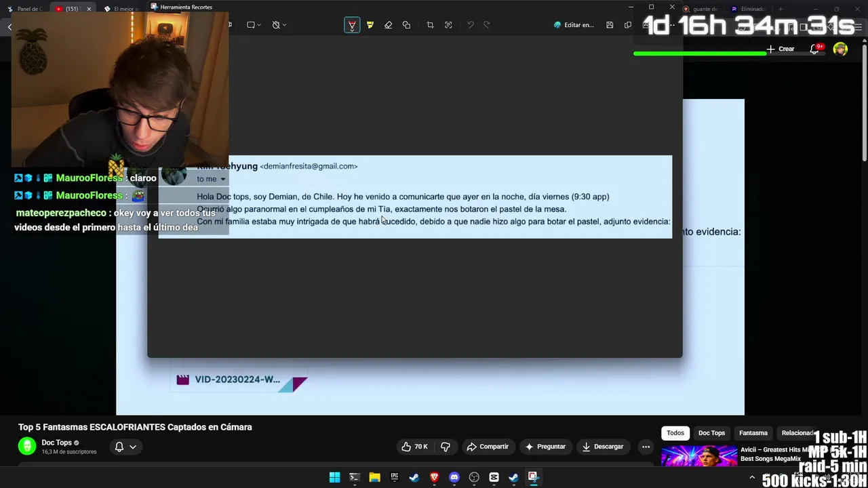The width and height of the screenshot is (868, 488).
Task: Select the yellow highlighter tool
Action: (370, 25)
